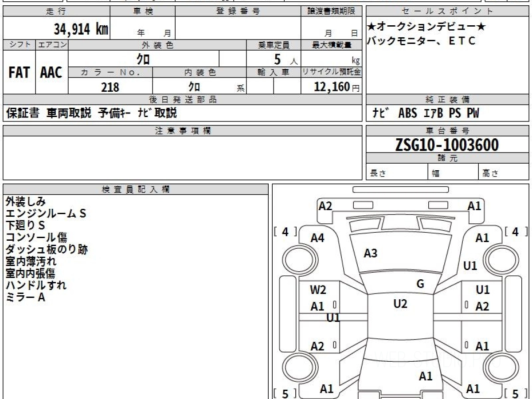Click the 保証書 車両取説 予備キー ナビ取説 line
532x399 pixels.
[91, 113]
